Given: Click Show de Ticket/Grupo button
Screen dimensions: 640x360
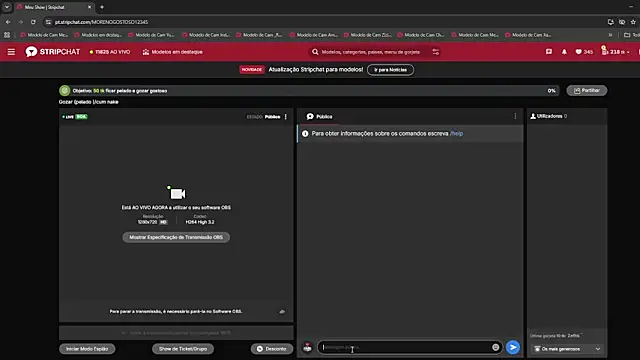Looking at the screenshot, I should [x=183, y=349].
